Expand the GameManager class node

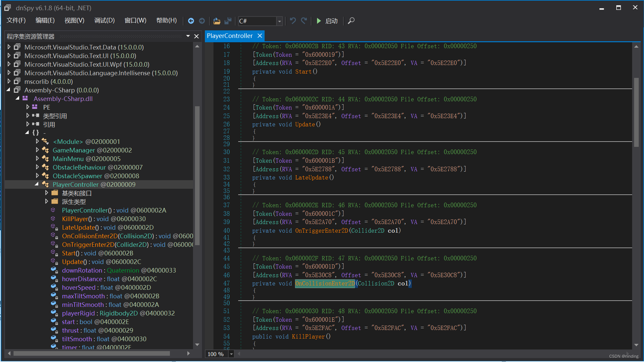(37, 150)
